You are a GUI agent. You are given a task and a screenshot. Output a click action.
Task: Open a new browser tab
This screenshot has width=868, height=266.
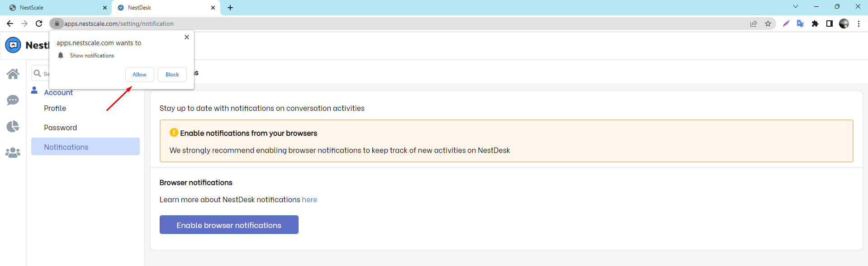231,8
